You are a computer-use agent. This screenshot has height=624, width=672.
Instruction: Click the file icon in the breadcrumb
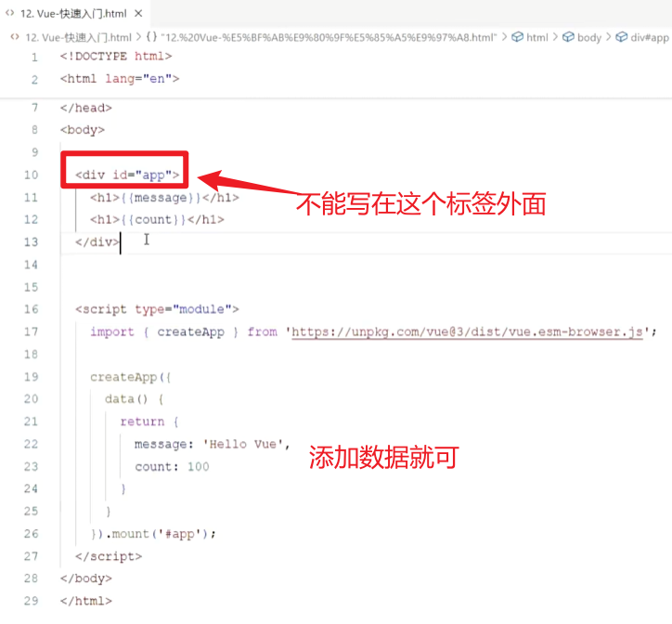[15, 37]
